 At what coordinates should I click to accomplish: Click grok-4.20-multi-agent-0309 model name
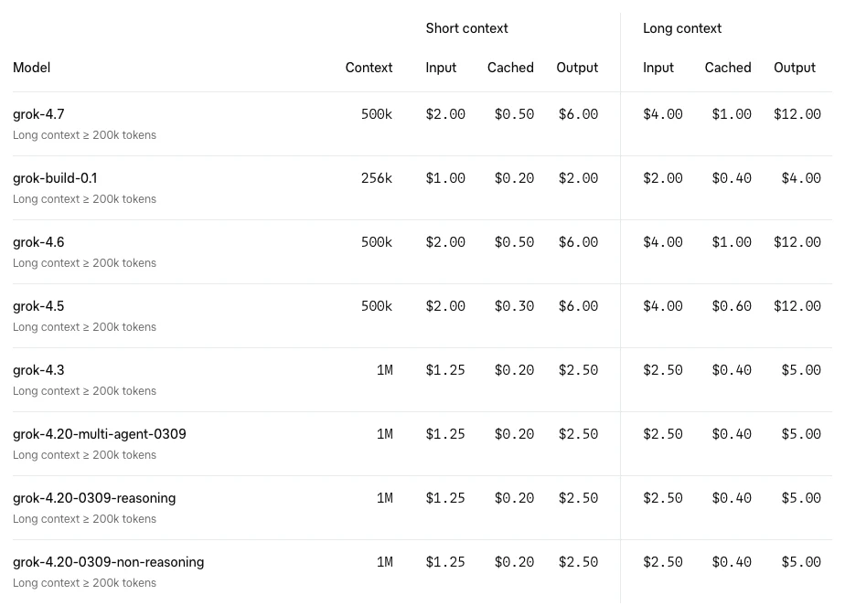click(99, 434)
